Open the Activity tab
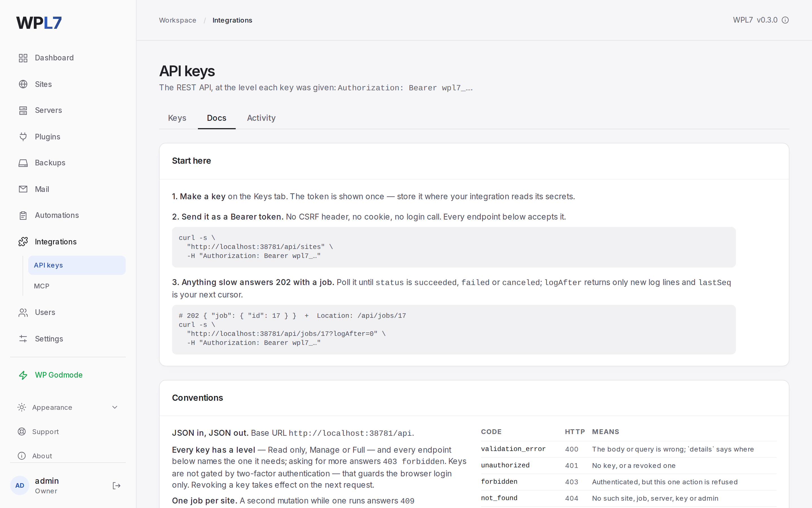Viewport: 812px width, 508px height. click(x=261, y=118)
